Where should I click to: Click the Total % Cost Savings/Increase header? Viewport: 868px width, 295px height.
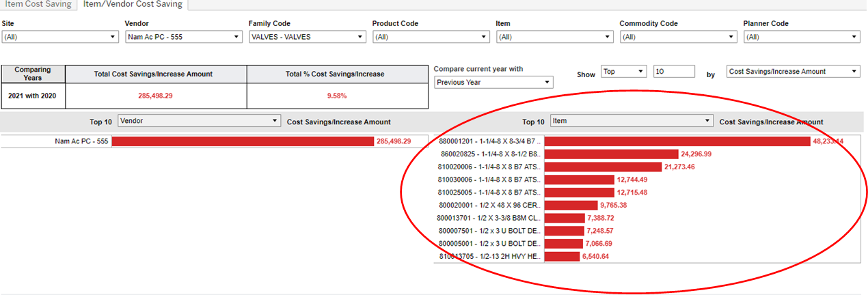[338, 74]
